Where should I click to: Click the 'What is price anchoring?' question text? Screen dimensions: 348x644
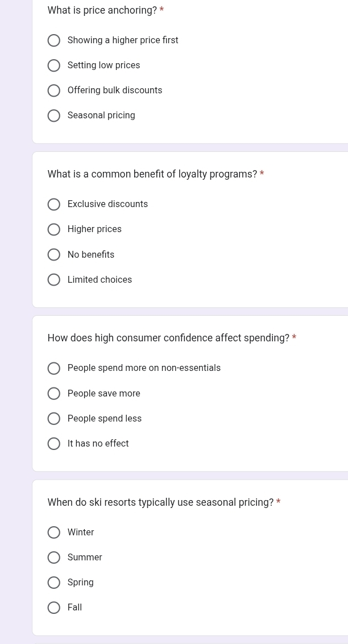pos(102,10)
